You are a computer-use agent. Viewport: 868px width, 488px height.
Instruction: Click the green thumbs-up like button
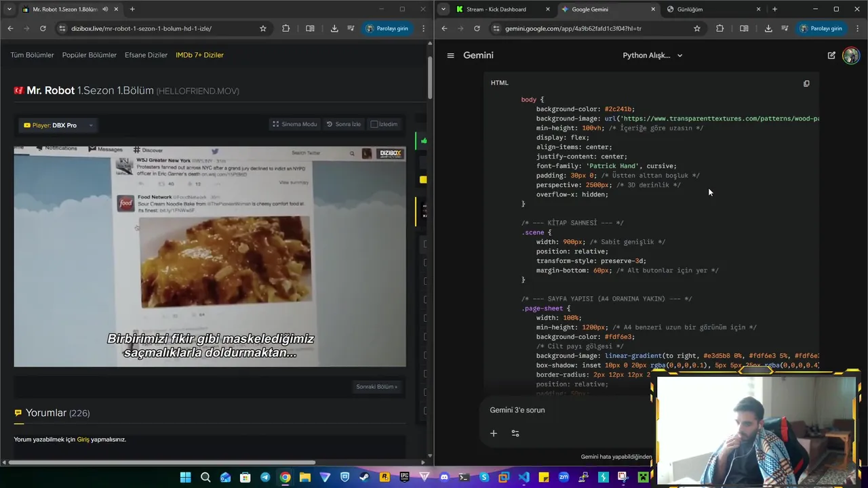coord(424,141)
